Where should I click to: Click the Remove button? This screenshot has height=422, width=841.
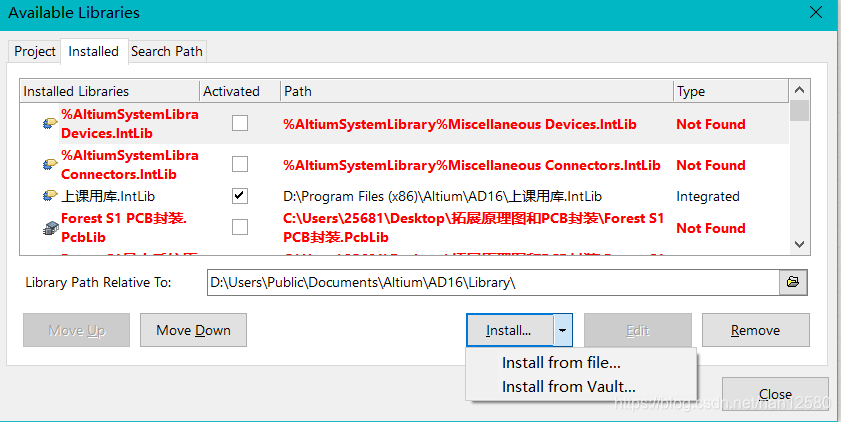coord(755,329)
